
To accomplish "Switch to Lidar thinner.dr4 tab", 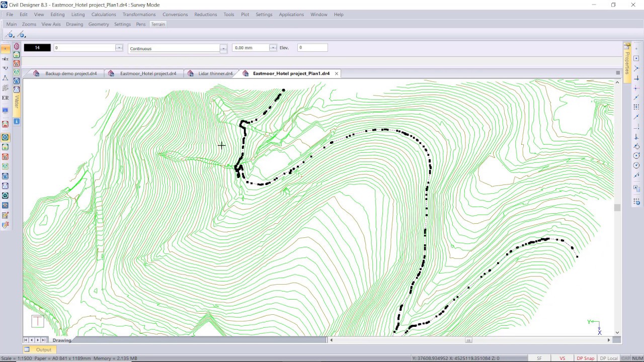I will coord(215,73).
